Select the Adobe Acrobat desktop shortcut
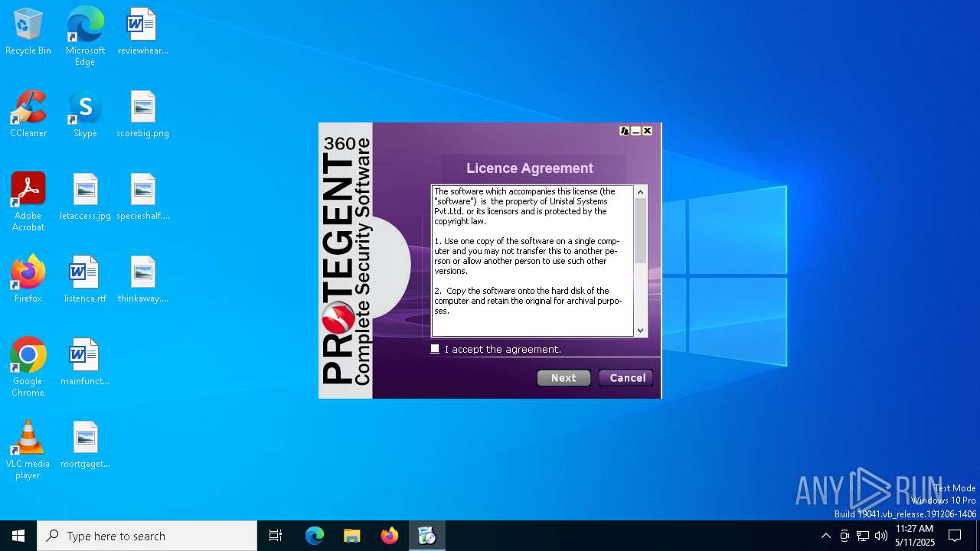The image size is (980, 551). pos(28,202)
